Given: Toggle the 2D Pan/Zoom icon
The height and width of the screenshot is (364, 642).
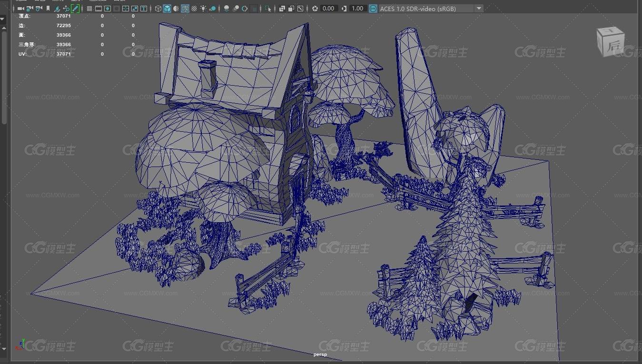Looking at the screenshot, I should (66, 9).
